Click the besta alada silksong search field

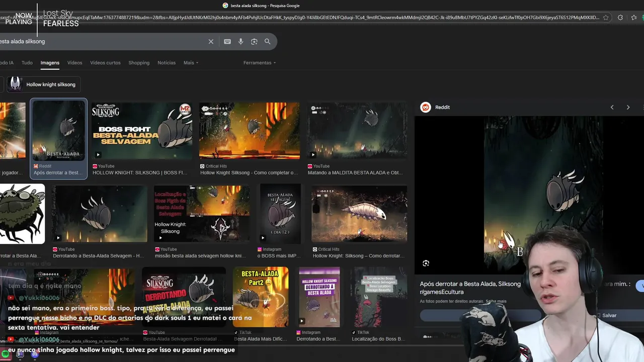[101, 42]
